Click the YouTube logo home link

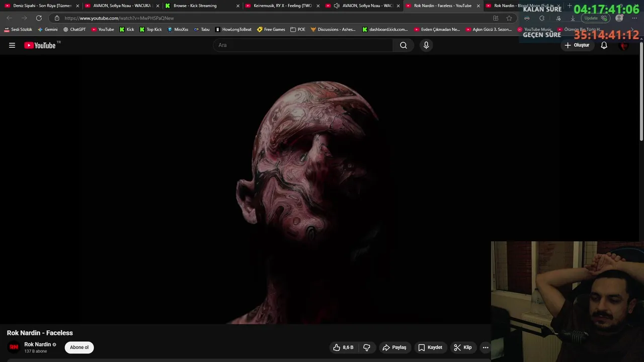click(40, 45)
